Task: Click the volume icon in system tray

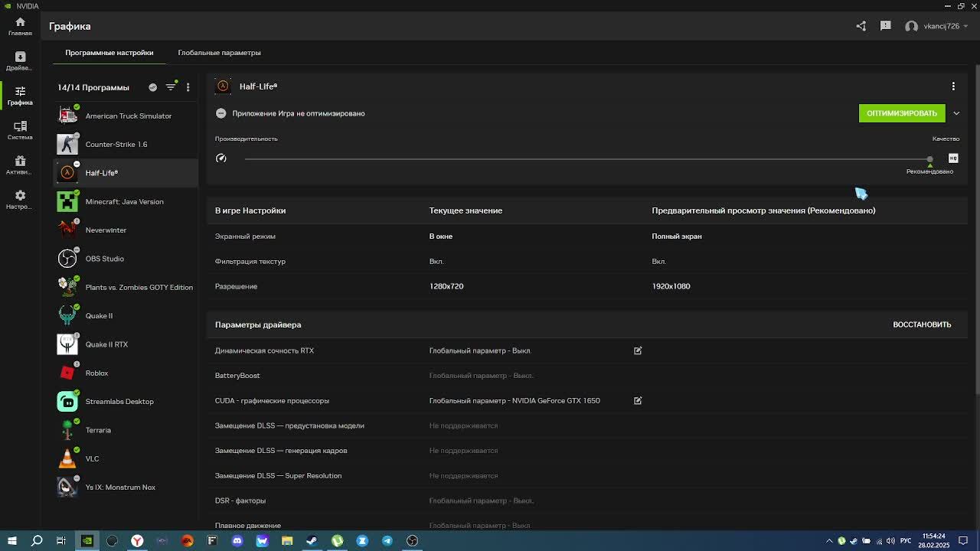Action: (x=890, y=541)
